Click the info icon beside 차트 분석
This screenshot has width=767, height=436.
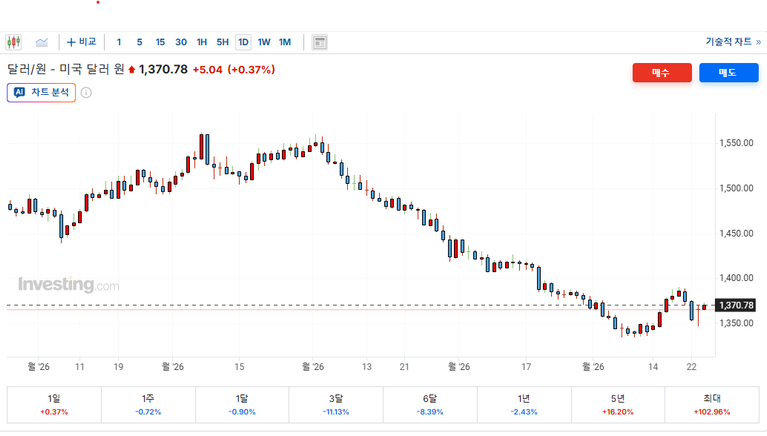[86, 92]
